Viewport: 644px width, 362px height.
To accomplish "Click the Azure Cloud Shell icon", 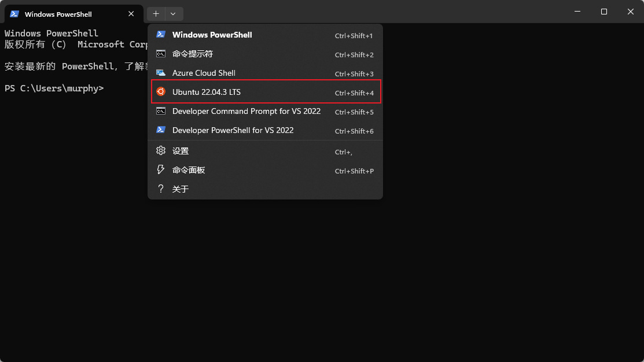I will [x=161, y=73].
